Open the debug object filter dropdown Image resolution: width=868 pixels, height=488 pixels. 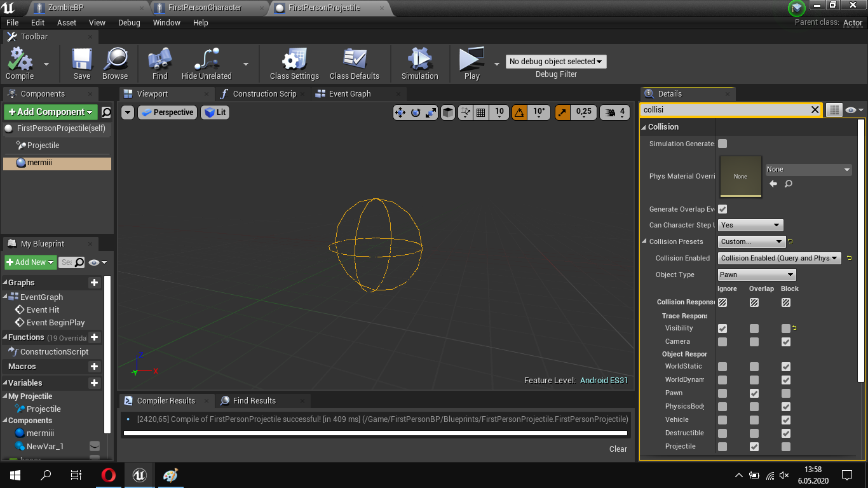click(x=556, y=62)
